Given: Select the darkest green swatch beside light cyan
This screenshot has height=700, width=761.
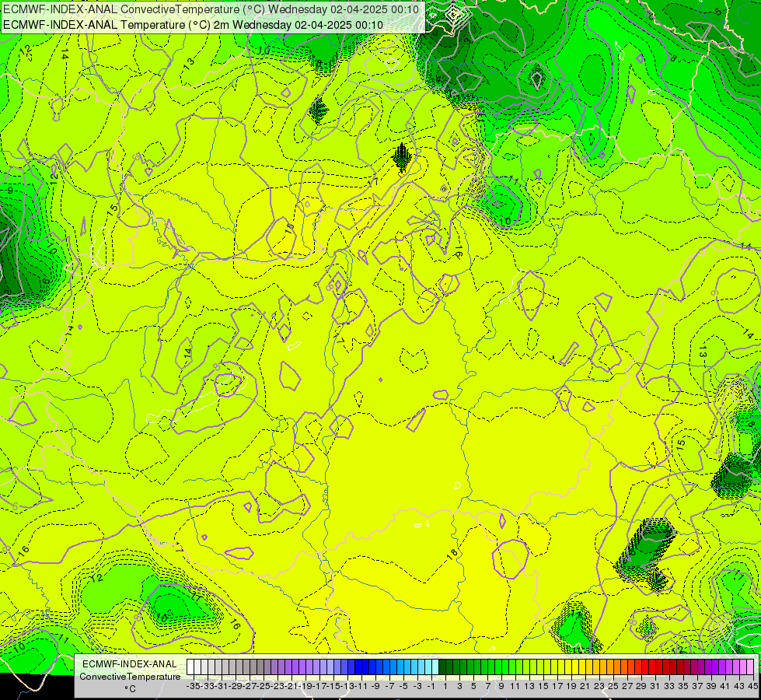Looking at the screenshot, I should tap(442, 667).
